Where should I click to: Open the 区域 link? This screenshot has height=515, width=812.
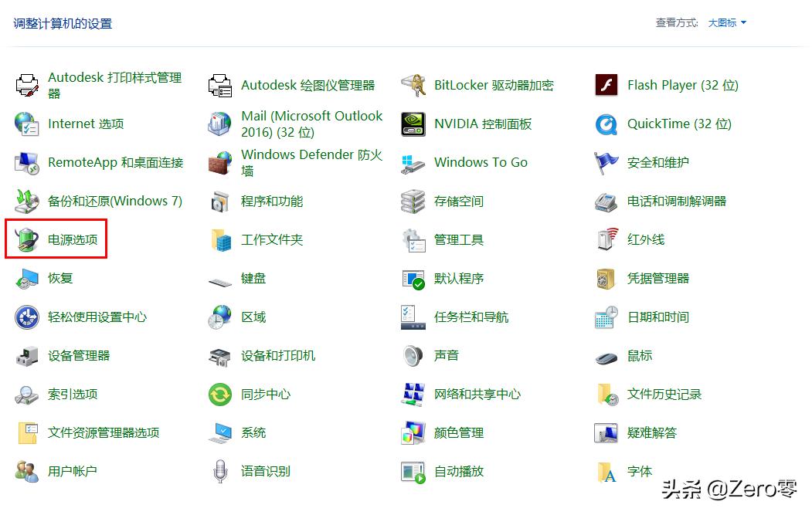pos(253,317)
